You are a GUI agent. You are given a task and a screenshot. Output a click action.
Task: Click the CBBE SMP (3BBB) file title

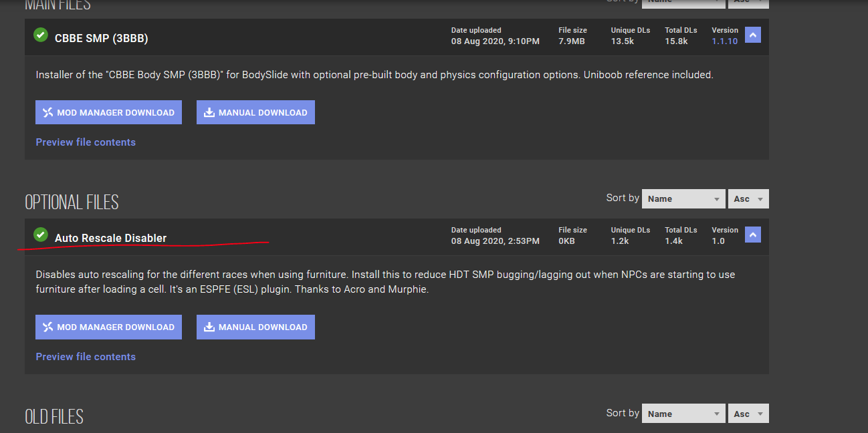[x=102, y=39]
